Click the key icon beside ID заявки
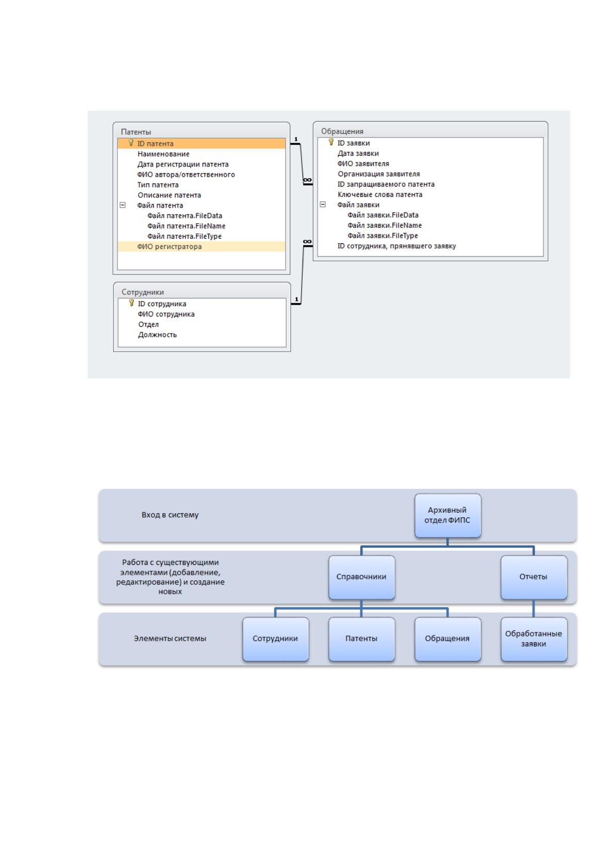Image resolution: width=614 pixels, height=868 pixels. pos(331,143)
